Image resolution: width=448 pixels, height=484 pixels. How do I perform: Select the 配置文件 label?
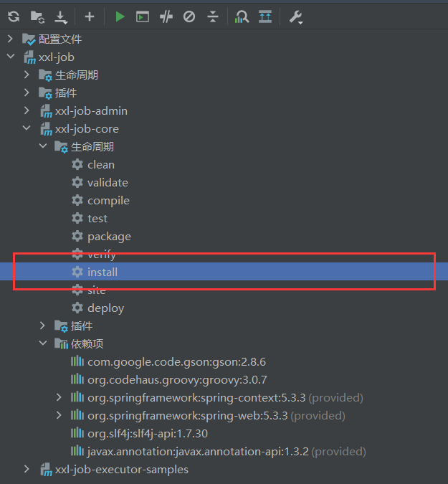pyautogui.click(x=60, y=39)
